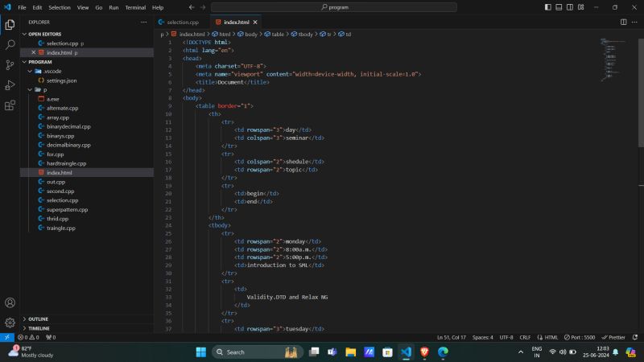Open Microsoft Store from taskbar
Image resolution: width=644 pixels, height=362 pixels.
[x=387, y=352]
